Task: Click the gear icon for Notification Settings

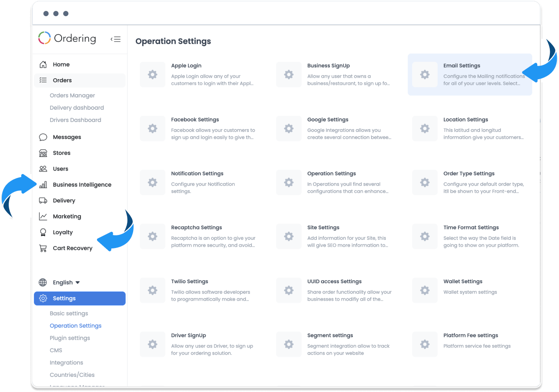Action: tap(152, 182)
